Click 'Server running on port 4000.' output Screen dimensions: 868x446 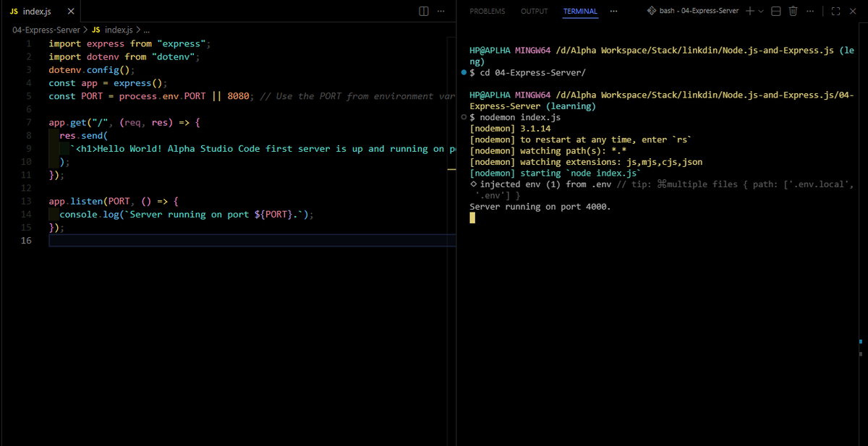540,206
